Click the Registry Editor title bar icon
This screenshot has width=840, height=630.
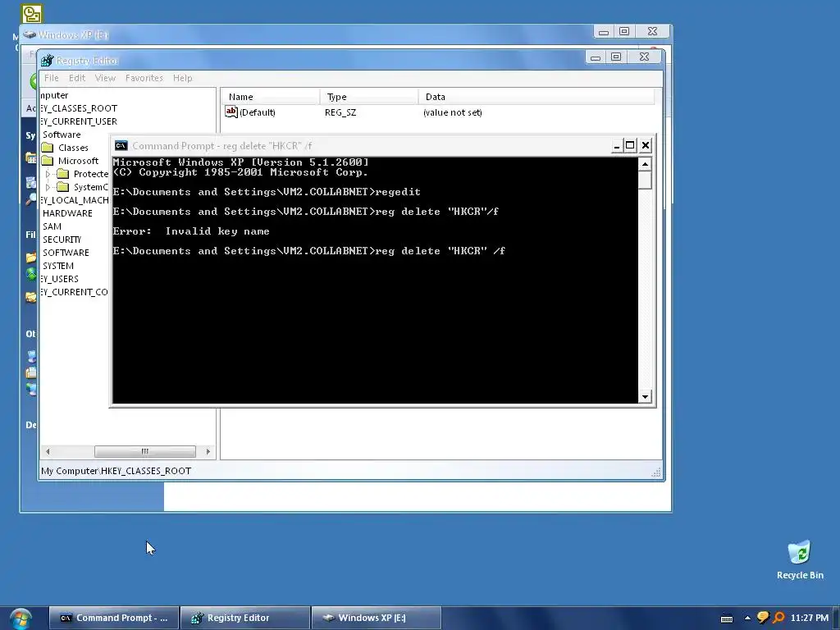(x=47, y=61)
